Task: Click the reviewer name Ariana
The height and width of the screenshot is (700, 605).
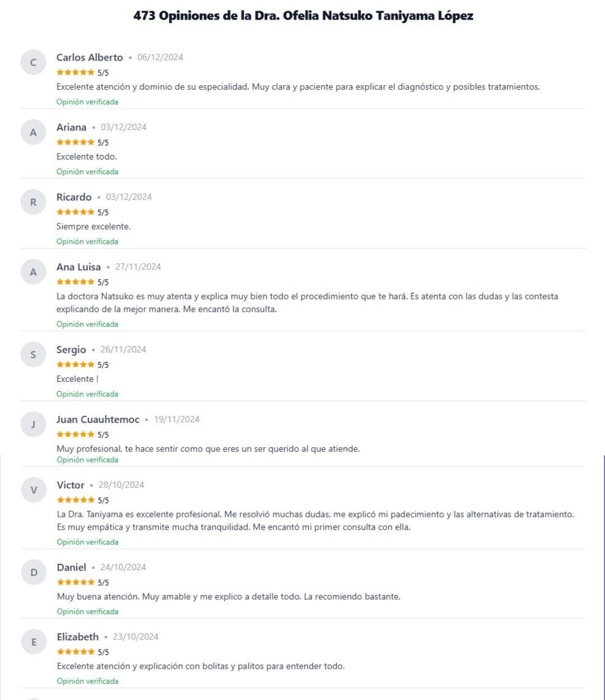Action: [x=71, y=127]
